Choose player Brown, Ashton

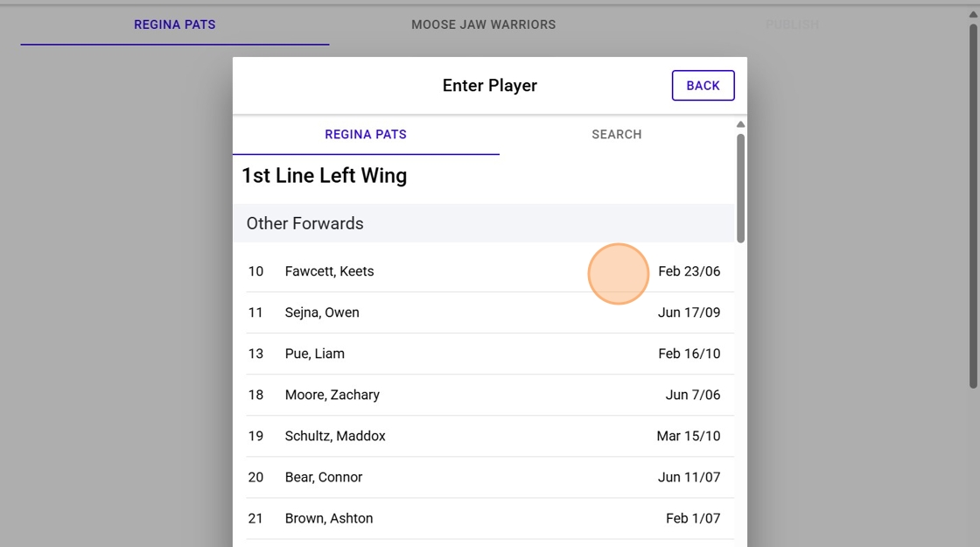point(329,518)
